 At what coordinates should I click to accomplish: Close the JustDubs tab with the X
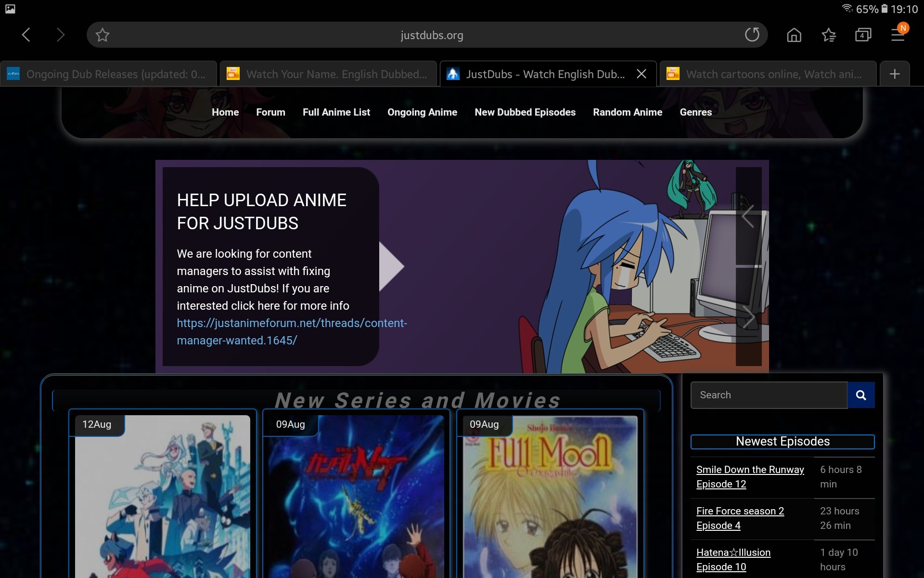(641, 74)
